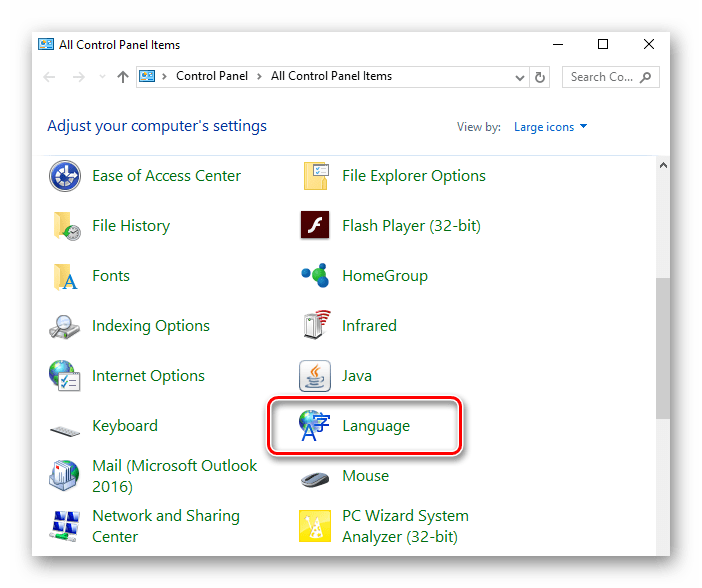The width and height of the screenshot is (702, 588).
Task: Expand the View by Large icons dropdown
Action: point(550,127)
